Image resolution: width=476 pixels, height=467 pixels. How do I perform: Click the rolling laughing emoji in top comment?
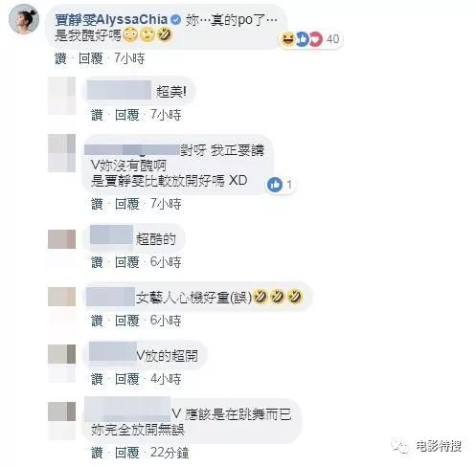pyautogui.click(x=164, y=34)
